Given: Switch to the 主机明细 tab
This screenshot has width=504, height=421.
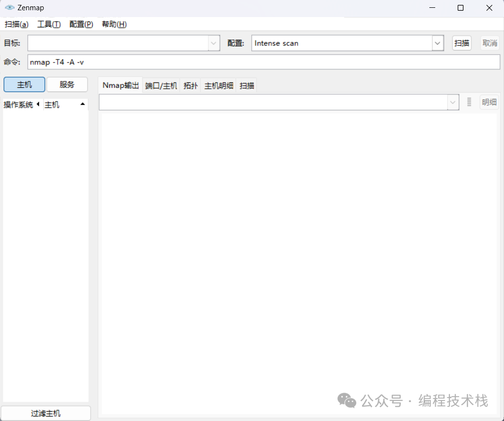Looking at the screenshot, I should [x=219, y=85].
